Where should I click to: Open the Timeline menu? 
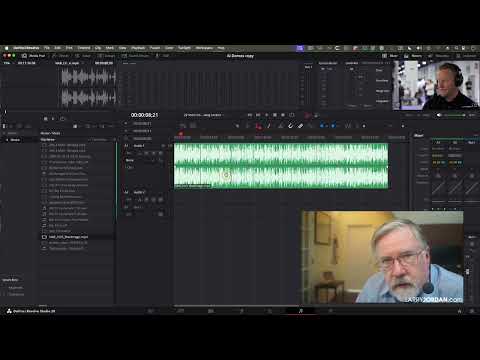tap(84, 48)
